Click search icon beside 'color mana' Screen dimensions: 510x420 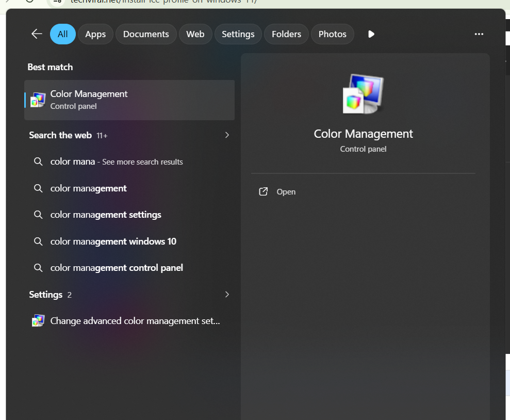pos(38,161)
